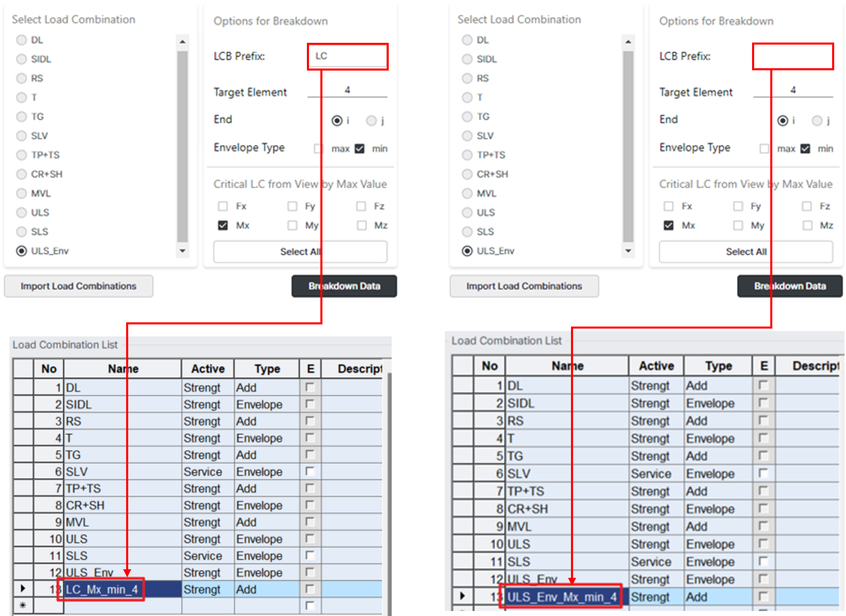Screen dimensions: 846x616
Task: Choose CR+SH radio button in right panel
Action: tap(467, 174)
